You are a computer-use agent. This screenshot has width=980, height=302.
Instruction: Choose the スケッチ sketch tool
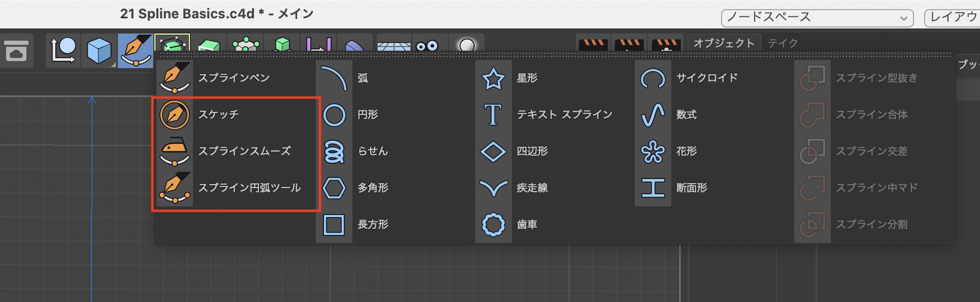[x=174, y=114]
